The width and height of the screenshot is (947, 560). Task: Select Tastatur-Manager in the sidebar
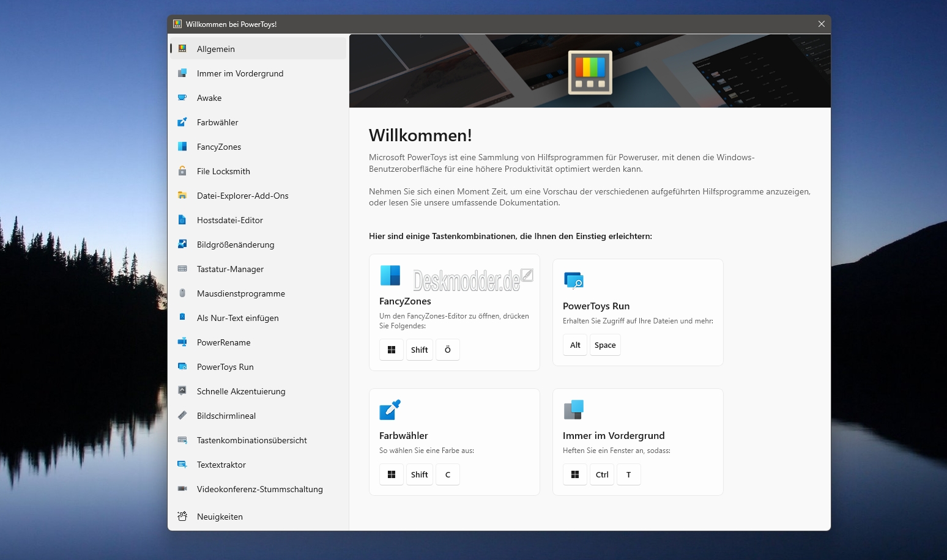(258, 269)
